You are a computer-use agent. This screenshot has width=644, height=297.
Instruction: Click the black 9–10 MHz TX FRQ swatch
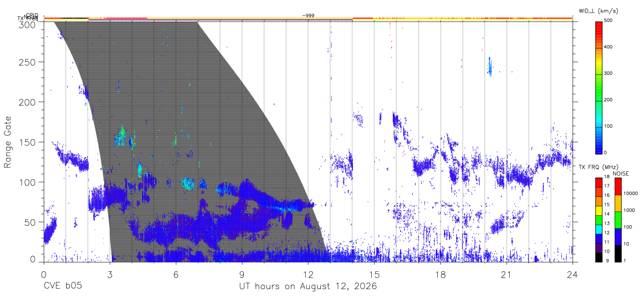pyautogui.click(x=599, y=257)
